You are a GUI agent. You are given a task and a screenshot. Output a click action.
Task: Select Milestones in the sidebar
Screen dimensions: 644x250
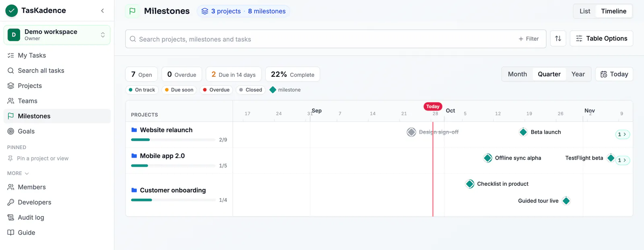pos(57,116)
